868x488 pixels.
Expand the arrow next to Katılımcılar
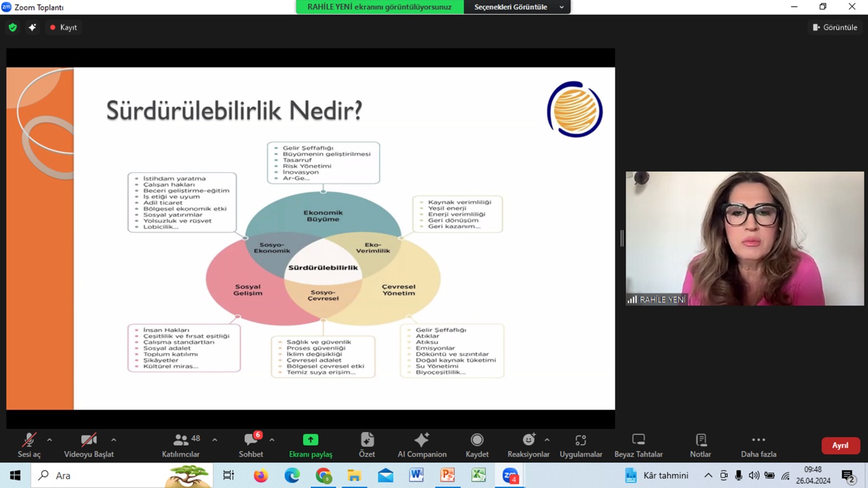(x=215, y=440)
